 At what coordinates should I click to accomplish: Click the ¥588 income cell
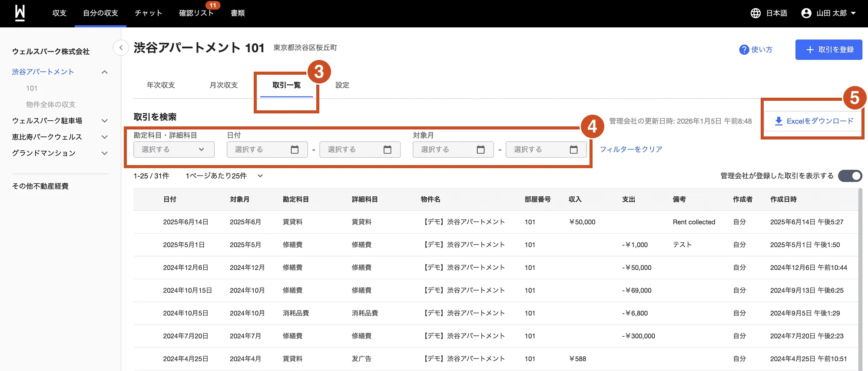pyautogui.click(x=577, y=359)
